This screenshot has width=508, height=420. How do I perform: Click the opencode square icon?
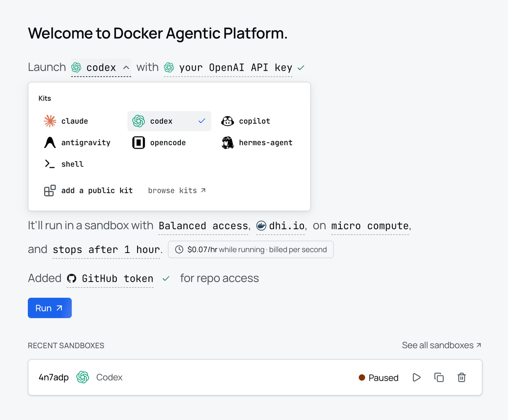coord(139,143)
